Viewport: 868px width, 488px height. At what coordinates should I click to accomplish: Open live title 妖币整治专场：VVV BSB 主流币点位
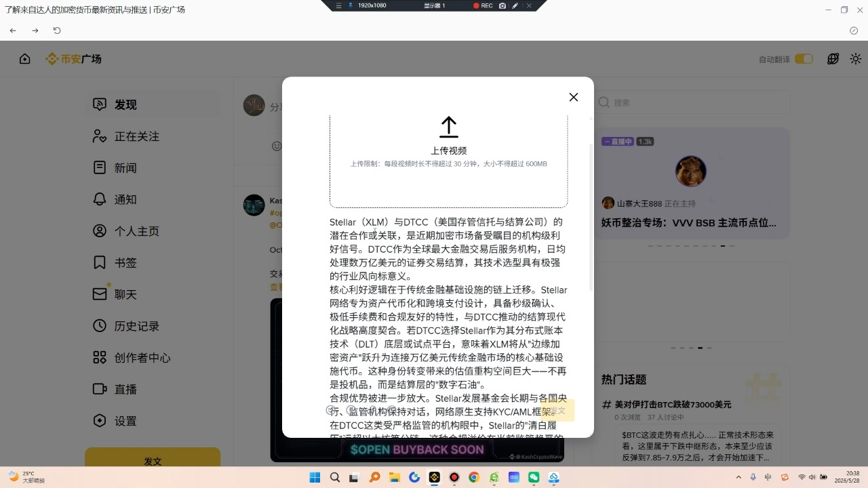click(x=688, y=223)
